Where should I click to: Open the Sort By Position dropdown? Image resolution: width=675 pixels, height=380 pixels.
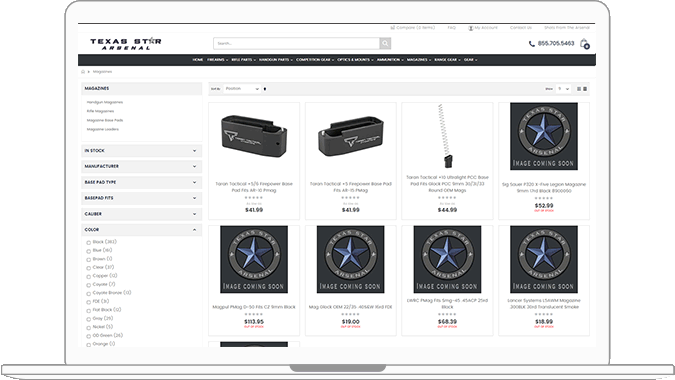(242, 89)
